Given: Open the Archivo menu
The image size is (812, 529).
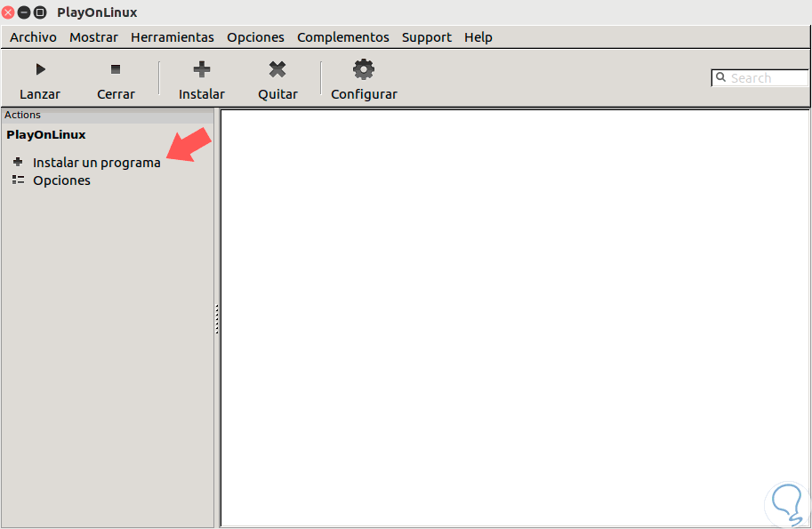Looking at the screenshot, I should (x=33, y=37).
